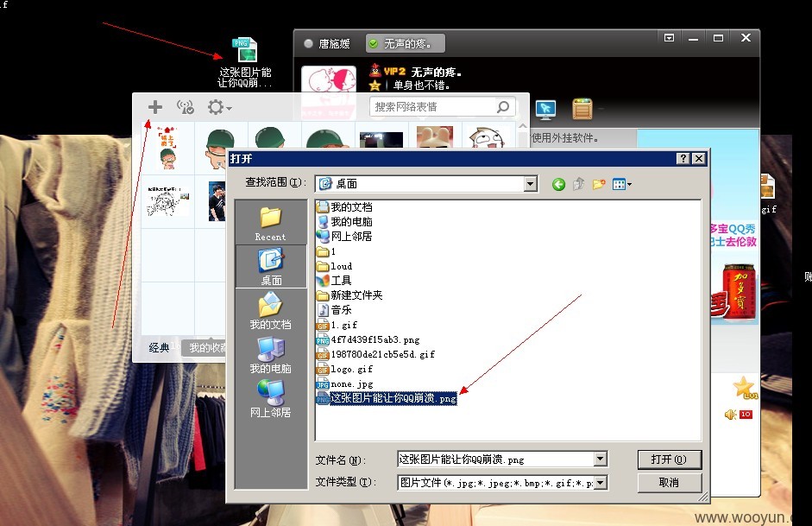Viewport: 812px width, 526px height.
Task: Switch to 无声的疼。 chat tab
Action: [x=405, y=43]
